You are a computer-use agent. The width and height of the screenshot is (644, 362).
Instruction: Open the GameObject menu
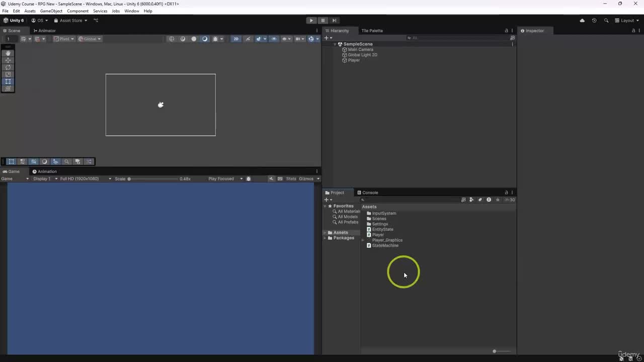point(51,11)
